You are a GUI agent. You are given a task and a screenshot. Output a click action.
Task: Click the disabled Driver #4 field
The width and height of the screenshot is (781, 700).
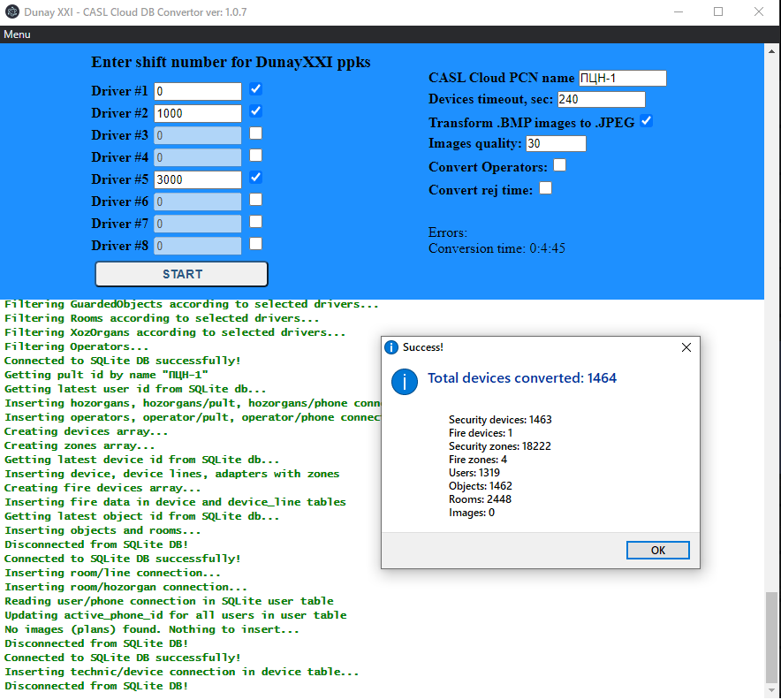coord(198,157)
